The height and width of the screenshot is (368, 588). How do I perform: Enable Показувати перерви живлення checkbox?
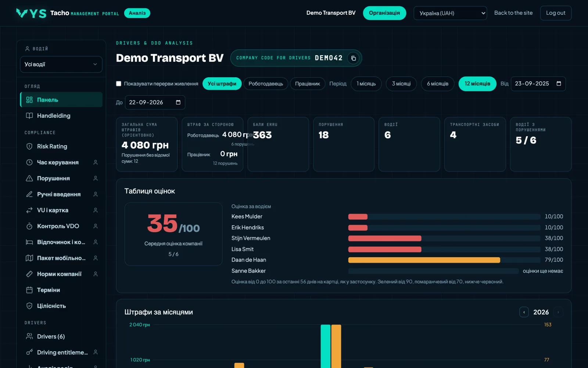click(x=119, y=84)
